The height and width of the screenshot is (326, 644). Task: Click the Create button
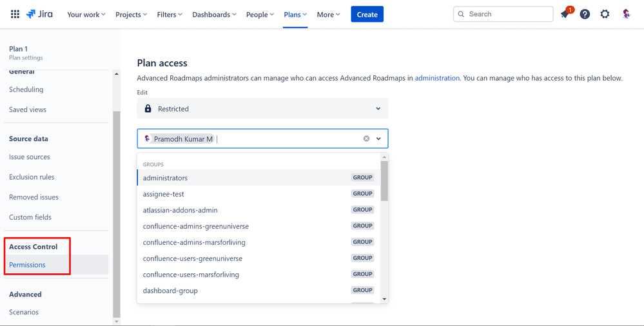367,14
